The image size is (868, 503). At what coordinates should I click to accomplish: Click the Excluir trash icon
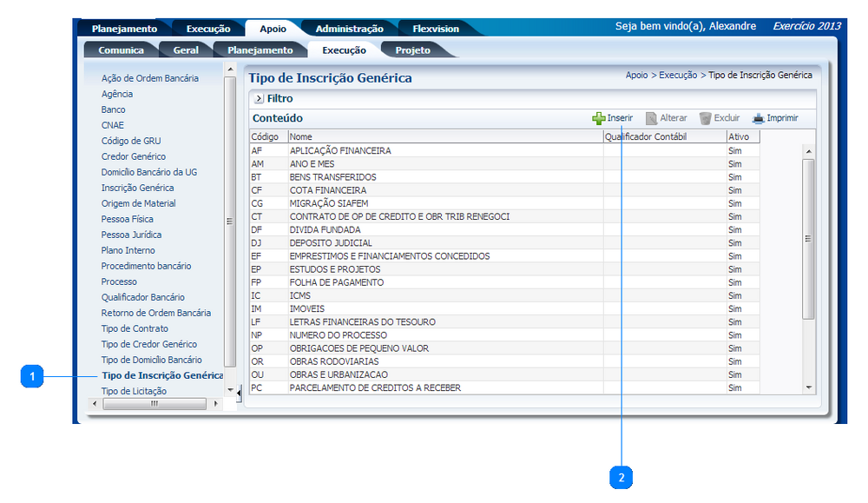(706, 118)
